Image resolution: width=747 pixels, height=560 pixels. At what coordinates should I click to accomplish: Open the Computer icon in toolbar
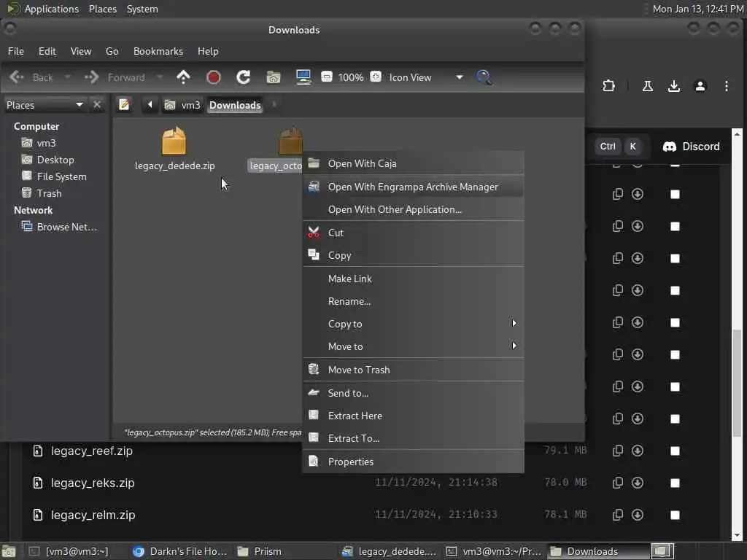point(303,77)
